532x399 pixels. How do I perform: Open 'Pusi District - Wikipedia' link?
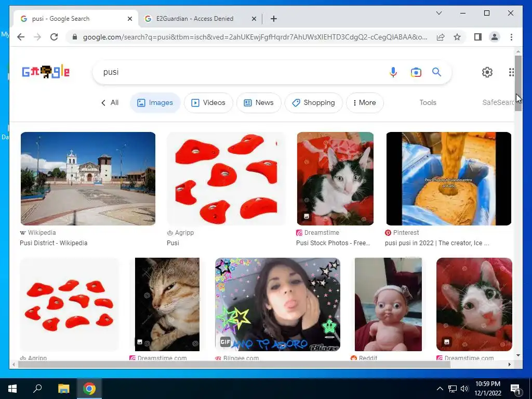[54, 243]
